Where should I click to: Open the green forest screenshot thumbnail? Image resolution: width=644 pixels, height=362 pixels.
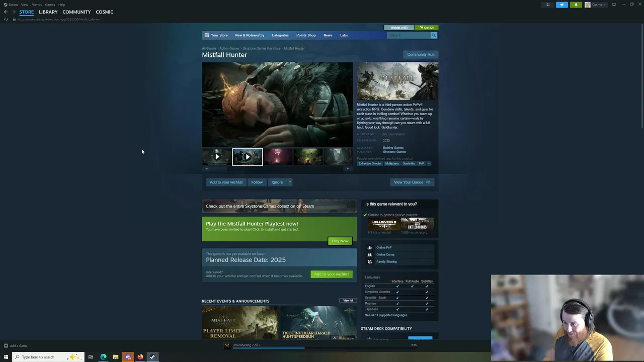(308, 156)
